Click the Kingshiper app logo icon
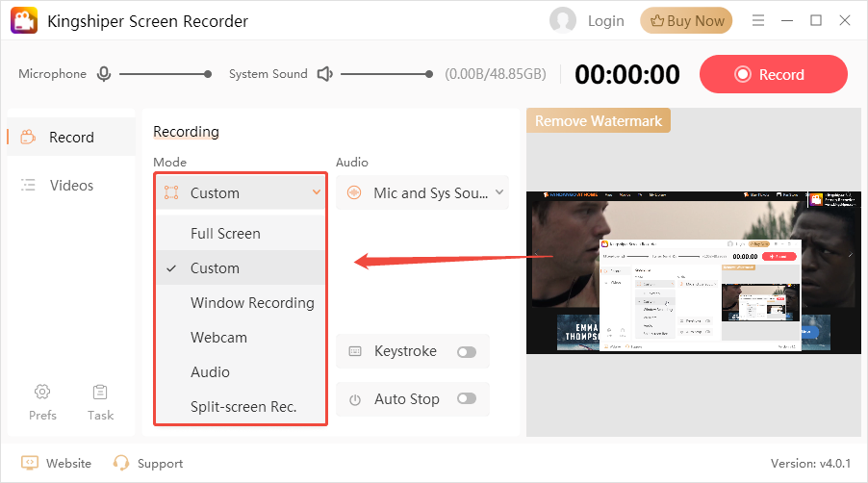Image resolution: width=868 pixels, height=483 pixels. (x=24, y=20)
